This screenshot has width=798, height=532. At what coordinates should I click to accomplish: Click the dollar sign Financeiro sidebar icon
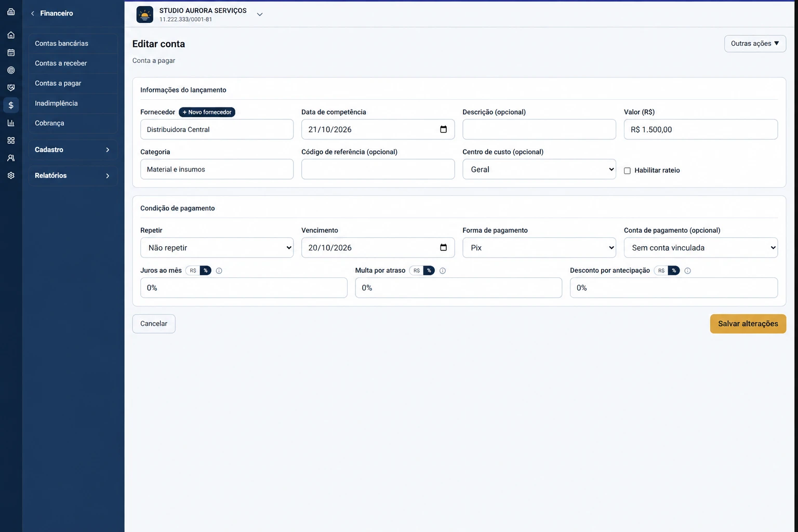(11, 105)
